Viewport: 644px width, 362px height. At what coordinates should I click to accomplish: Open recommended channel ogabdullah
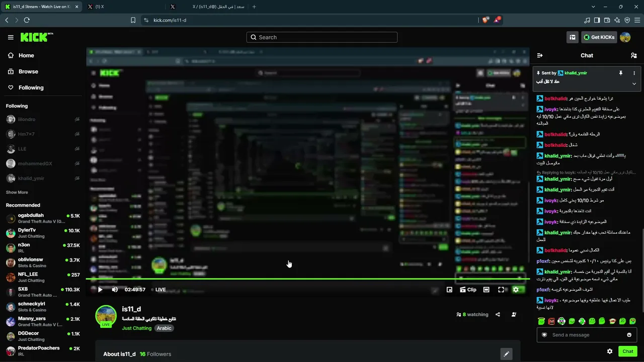click(x=43, y=218)
